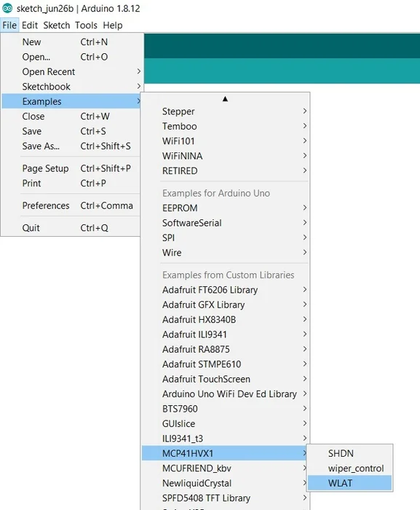Expand Adafruit RA8875 examples
Viewport: 420px width, 510px height.
point(226,349)
